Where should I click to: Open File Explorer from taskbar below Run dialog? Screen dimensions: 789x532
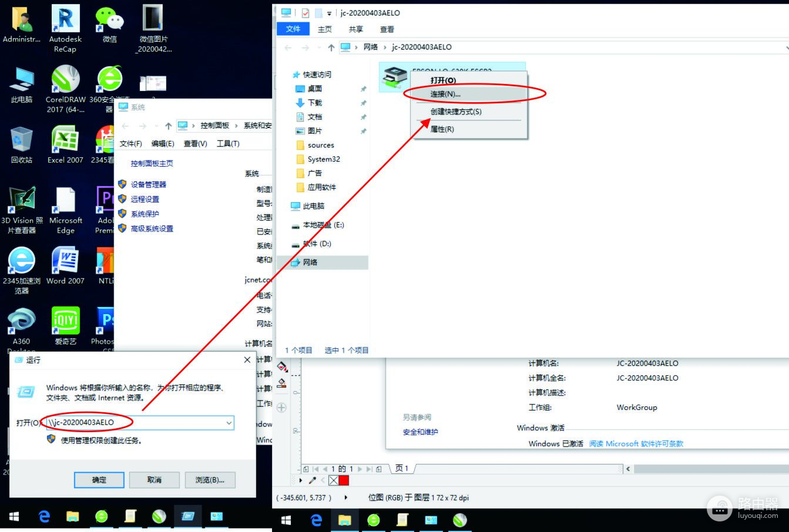tap(72, 517)
